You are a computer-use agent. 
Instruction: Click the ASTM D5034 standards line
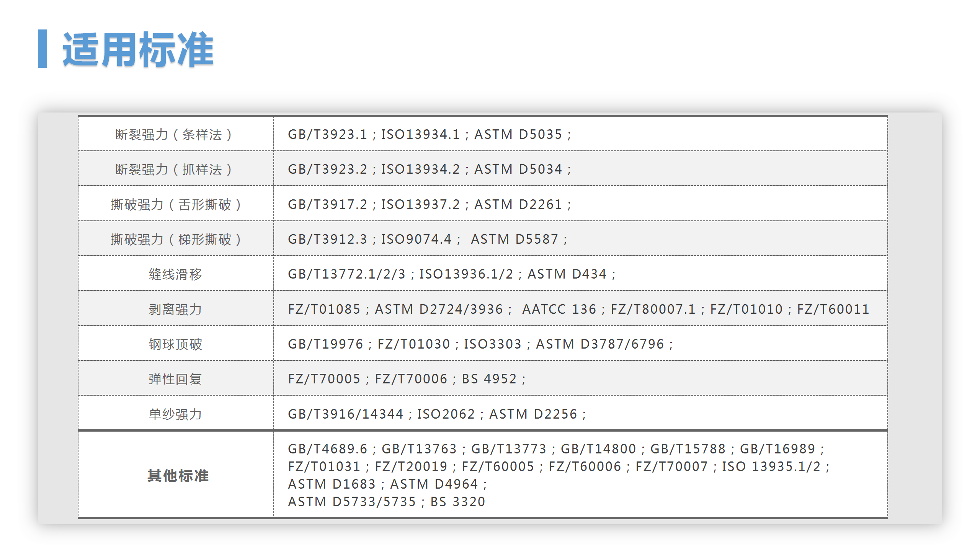pos(518,169)
